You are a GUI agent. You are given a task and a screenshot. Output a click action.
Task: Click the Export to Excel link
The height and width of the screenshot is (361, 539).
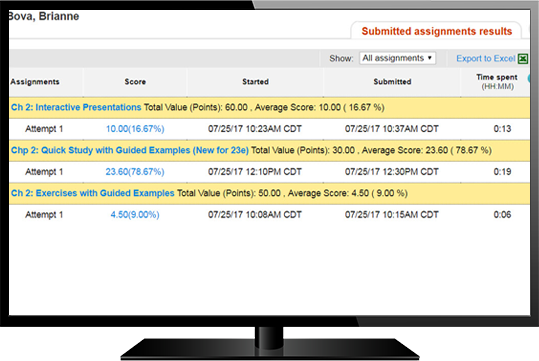point(485,58)
